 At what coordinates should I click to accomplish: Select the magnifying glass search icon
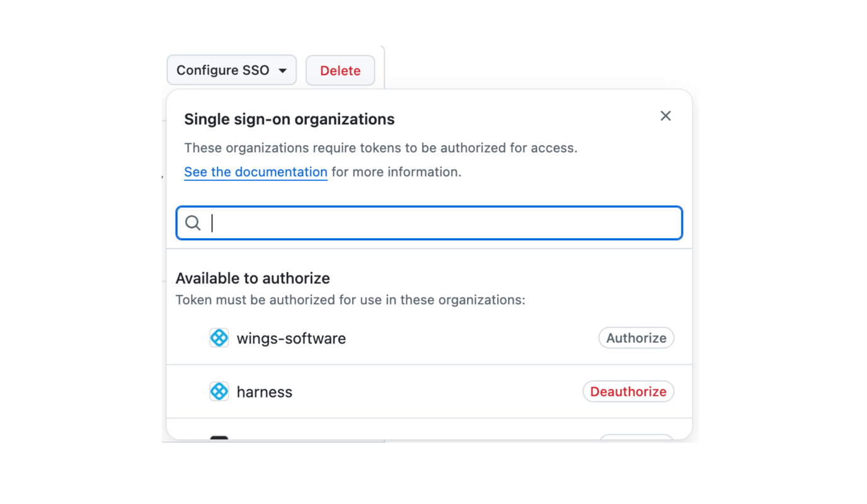coord(193,223)
